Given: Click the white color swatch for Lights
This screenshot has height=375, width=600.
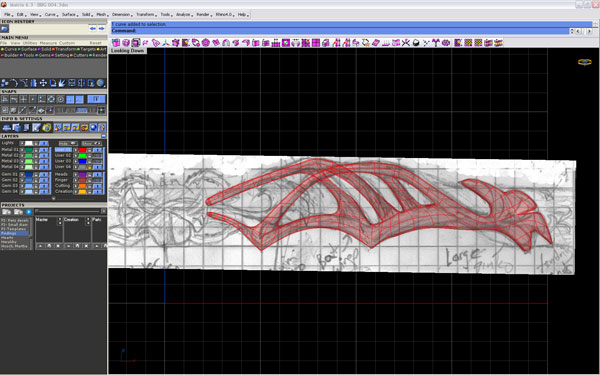Looking at the screenshot, I should [x=29, y=143].
